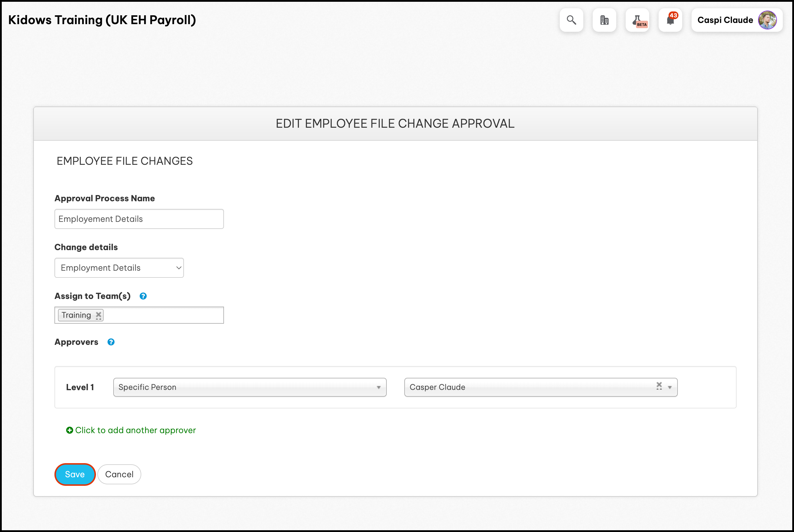This screenshot has height=532, width=794.
Task: Click the organisation building icon
Action: (x=604, y=20)
